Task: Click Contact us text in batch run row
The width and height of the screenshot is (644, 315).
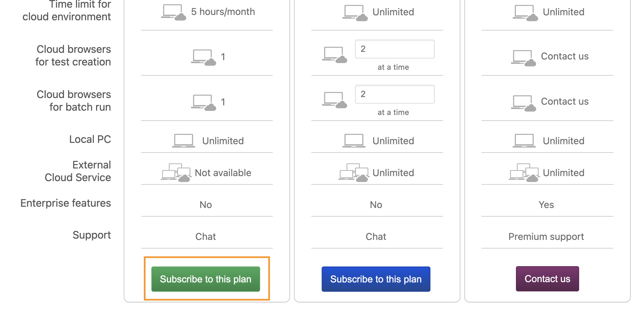Action: click(565, 101)
